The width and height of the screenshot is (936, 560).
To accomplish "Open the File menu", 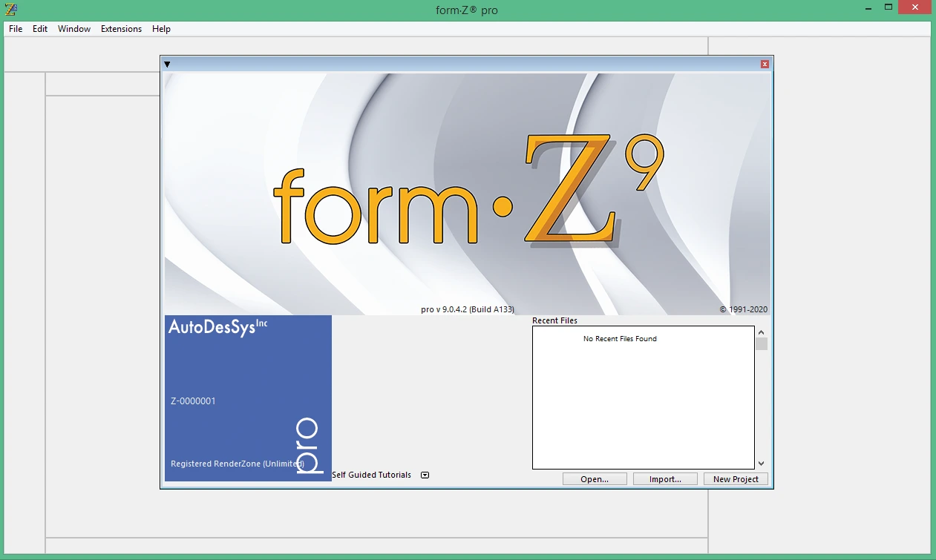I will pyautogui.click(x=16, y=29).
